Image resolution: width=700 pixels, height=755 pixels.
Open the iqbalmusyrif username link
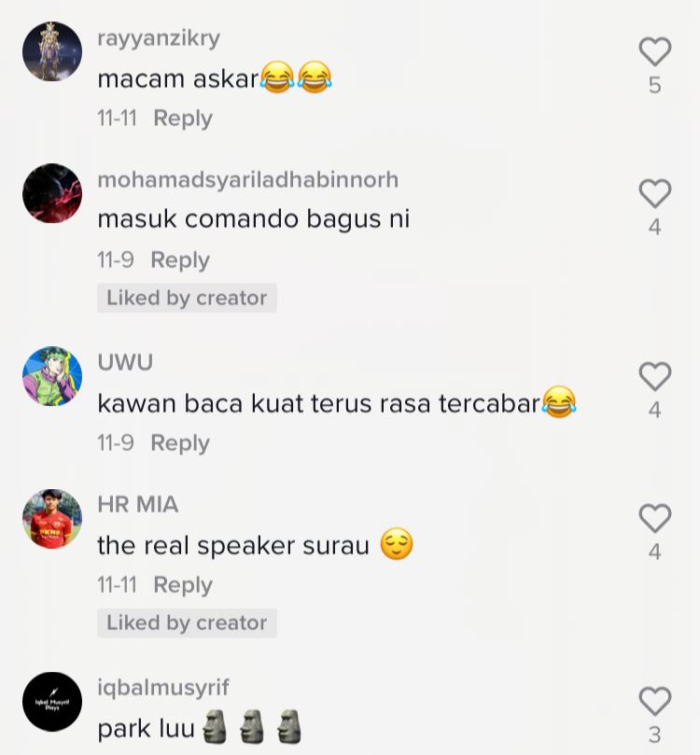[x=163, y=688]
